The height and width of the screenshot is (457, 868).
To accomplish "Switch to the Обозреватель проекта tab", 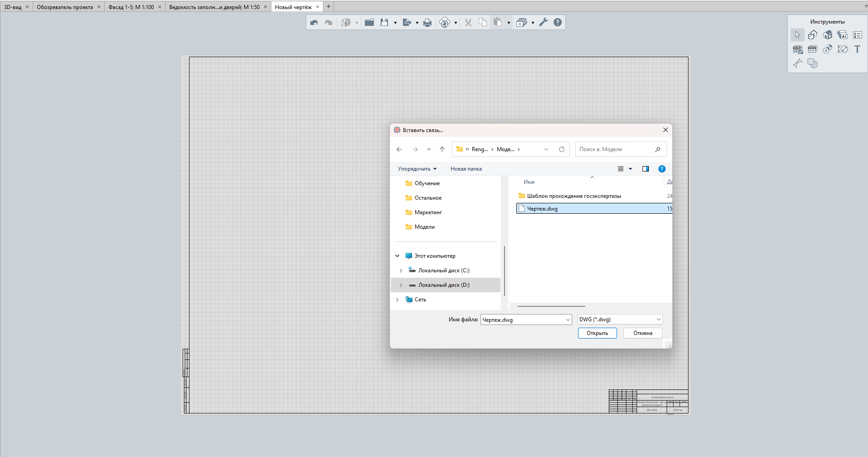I will pos(65,7).
